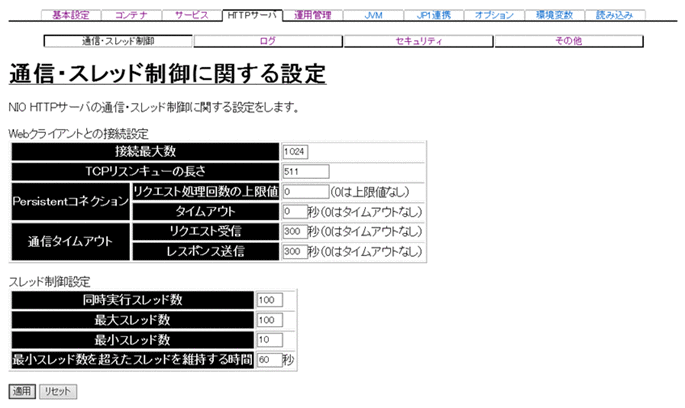Click the スレッド制御設定 section label
The width and height of the screenshot is (685, 408).
[x=49, y=282]
